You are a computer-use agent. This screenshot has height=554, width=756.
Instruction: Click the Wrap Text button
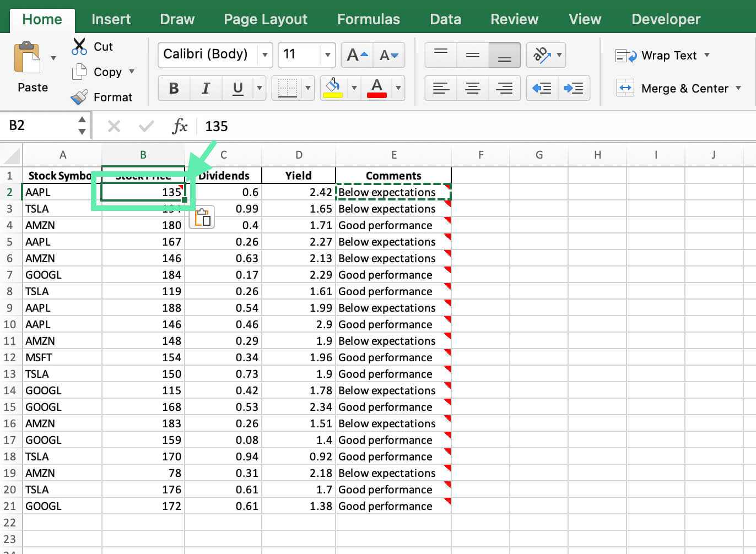coord(656,56)
